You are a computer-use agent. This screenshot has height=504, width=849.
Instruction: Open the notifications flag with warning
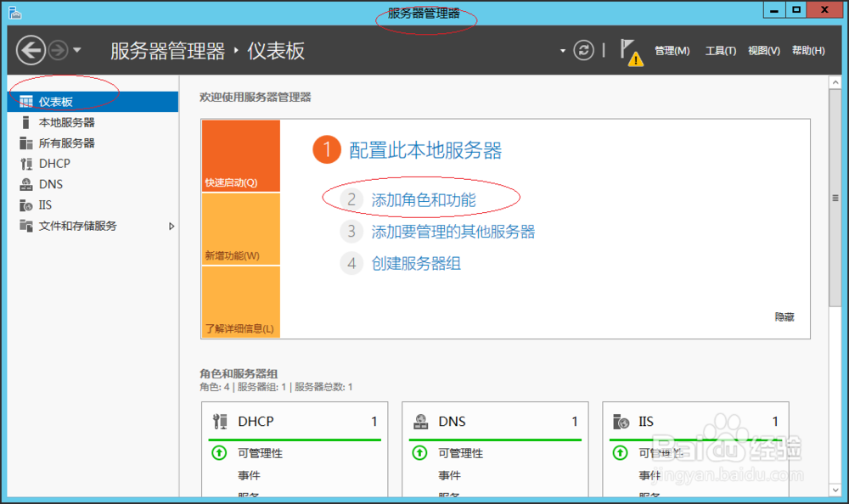click(x=630, y=51)
